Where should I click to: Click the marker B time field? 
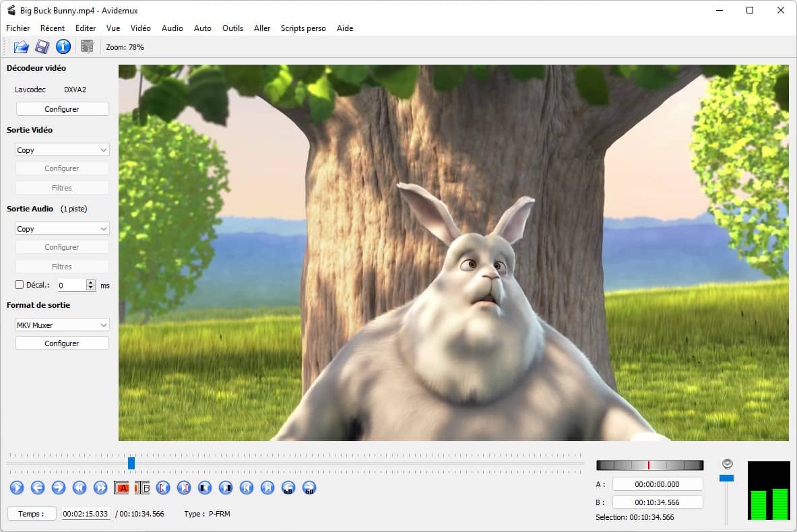coord(658,502)
